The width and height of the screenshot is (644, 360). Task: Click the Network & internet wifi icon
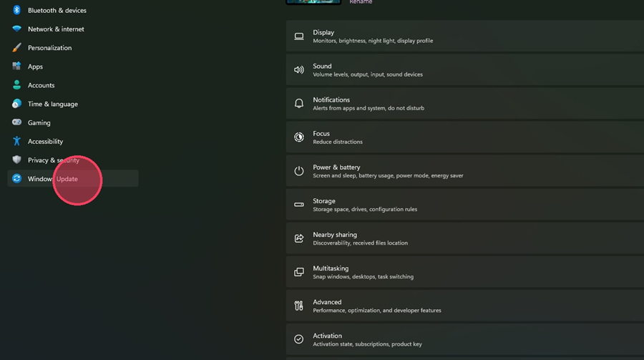pyautogui.click(x=16, y=29)
